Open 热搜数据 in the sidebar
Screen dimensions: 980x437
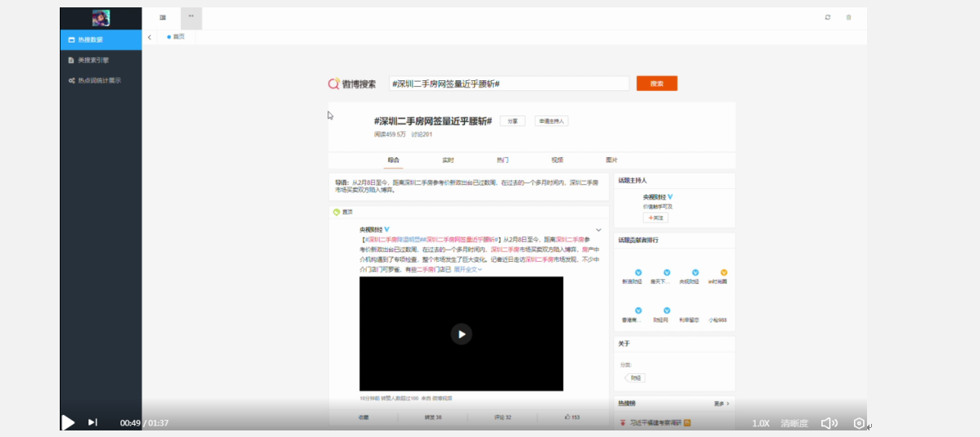pyautogui.click(x=102, y=39)
